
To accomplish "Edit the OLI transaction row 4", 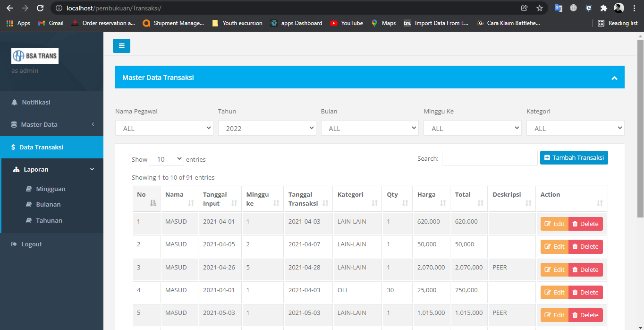I will (x=554, y=292).
